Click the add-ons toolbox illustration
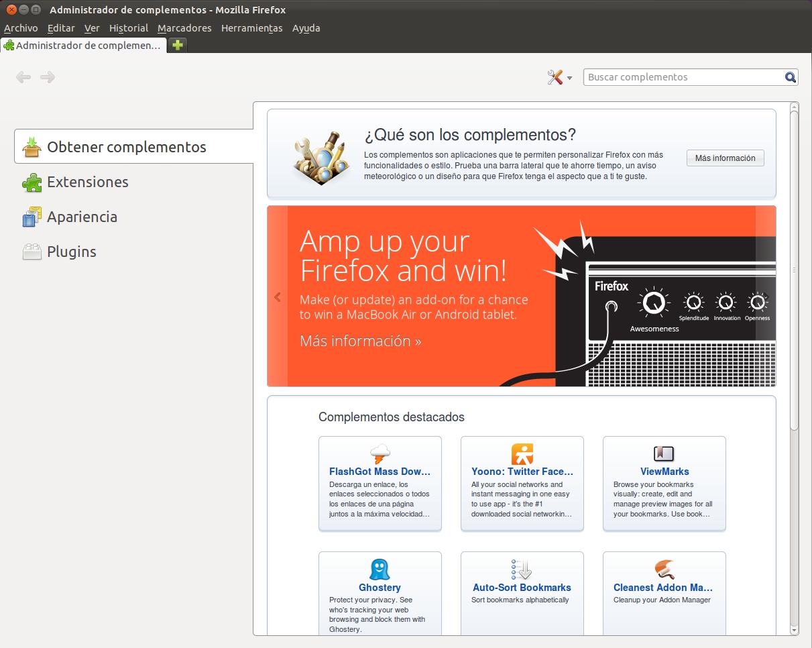The image size is (812, 648). point(320,158)
